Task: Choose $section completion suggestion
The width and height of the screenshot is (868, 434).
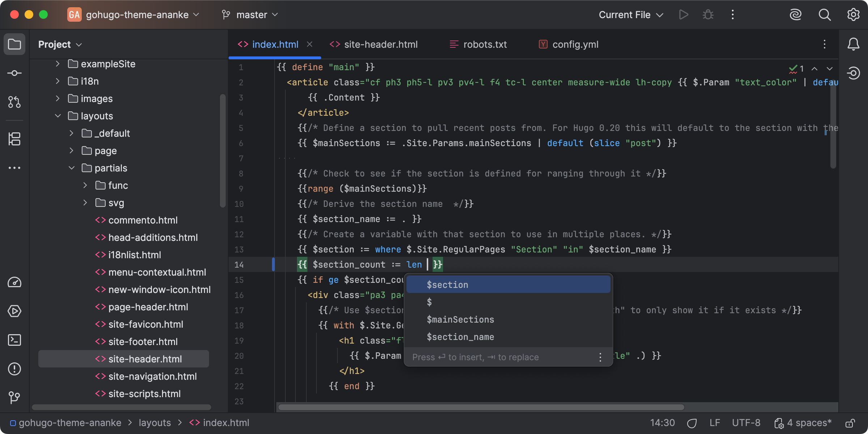Action: [x=508, y=285]
